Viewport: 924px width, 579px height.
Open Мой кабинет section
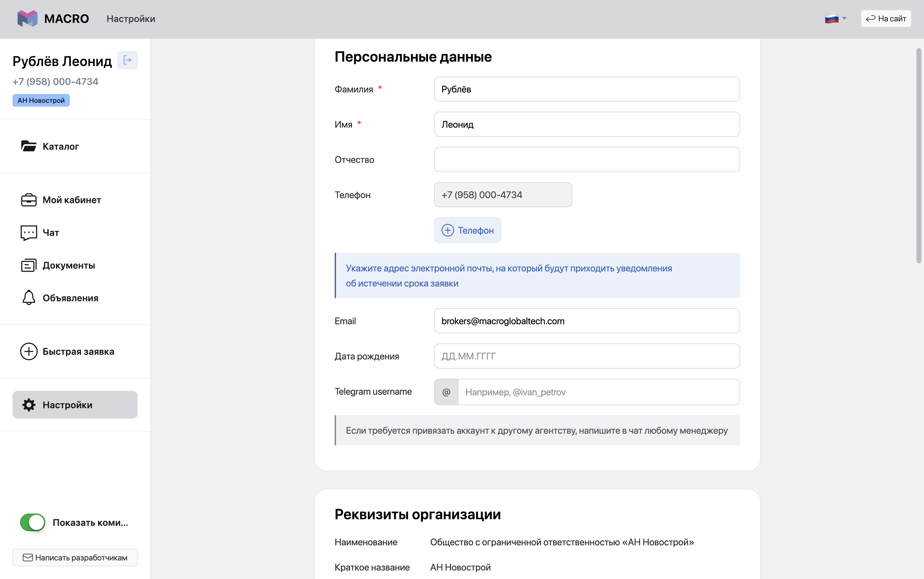(x=75, y=200)
